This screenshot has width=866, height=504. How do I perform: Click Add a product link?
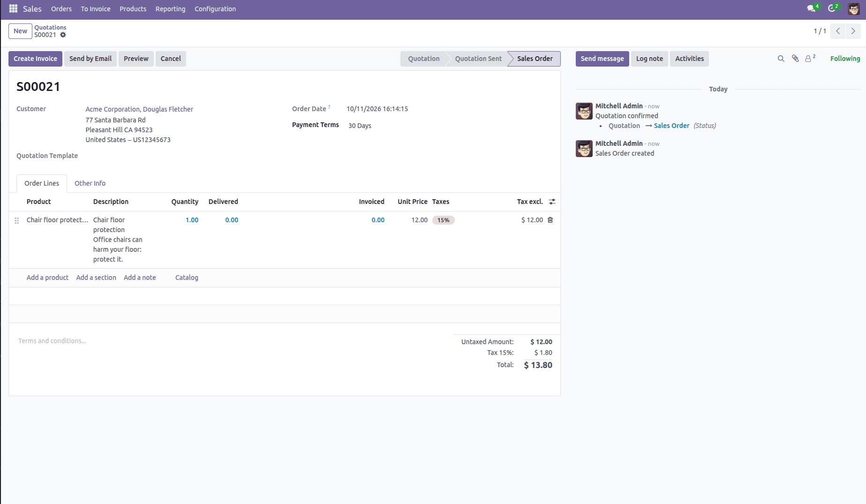47,278
